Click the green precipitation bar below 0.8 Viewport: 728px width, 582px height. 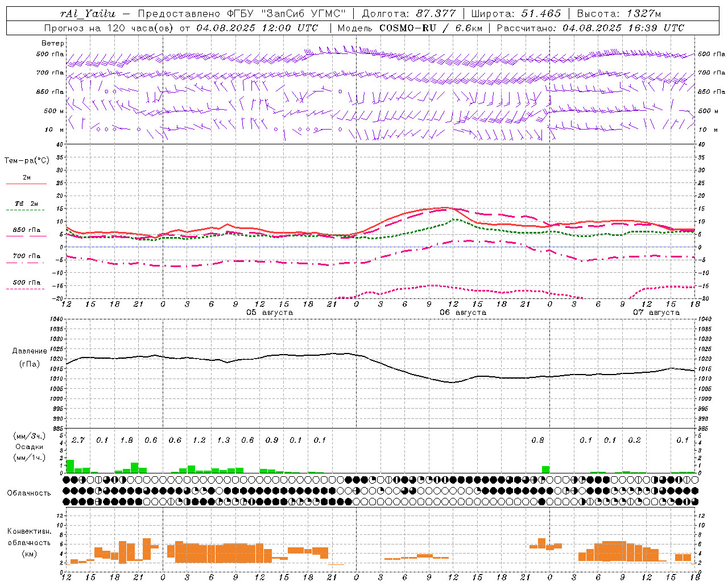click(545, 469)
